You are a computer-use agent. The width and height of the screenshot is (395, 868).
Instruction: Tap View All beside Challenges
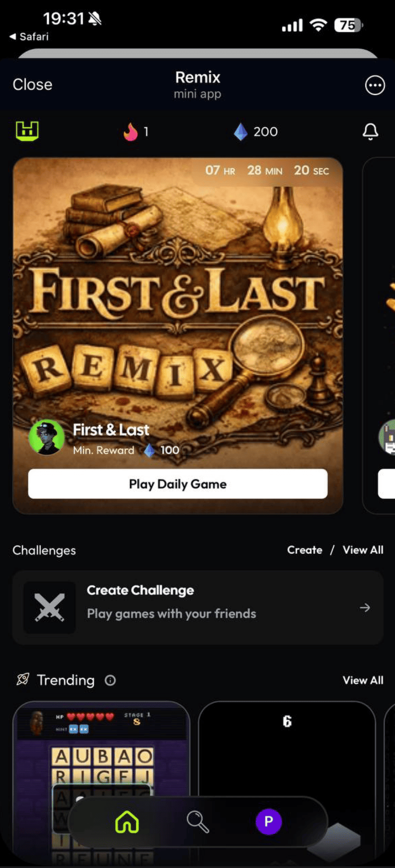click(363, 550)
